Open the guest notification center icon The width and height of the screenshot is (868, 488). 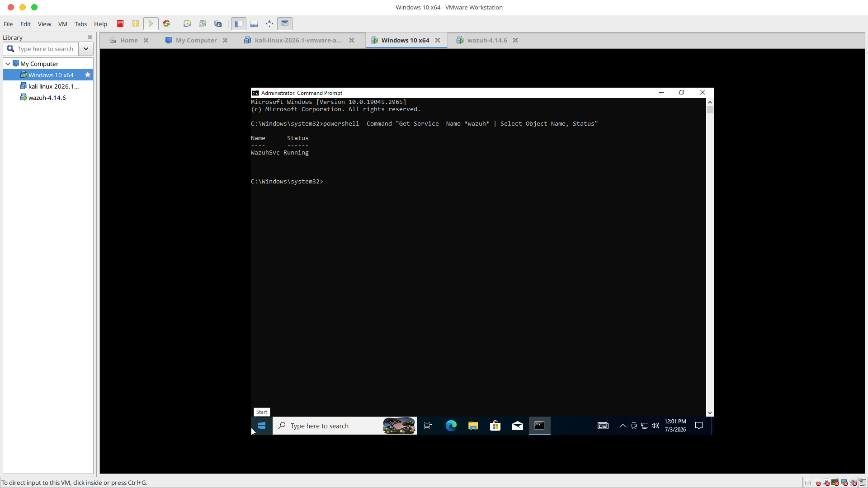[x=699, y=426]
